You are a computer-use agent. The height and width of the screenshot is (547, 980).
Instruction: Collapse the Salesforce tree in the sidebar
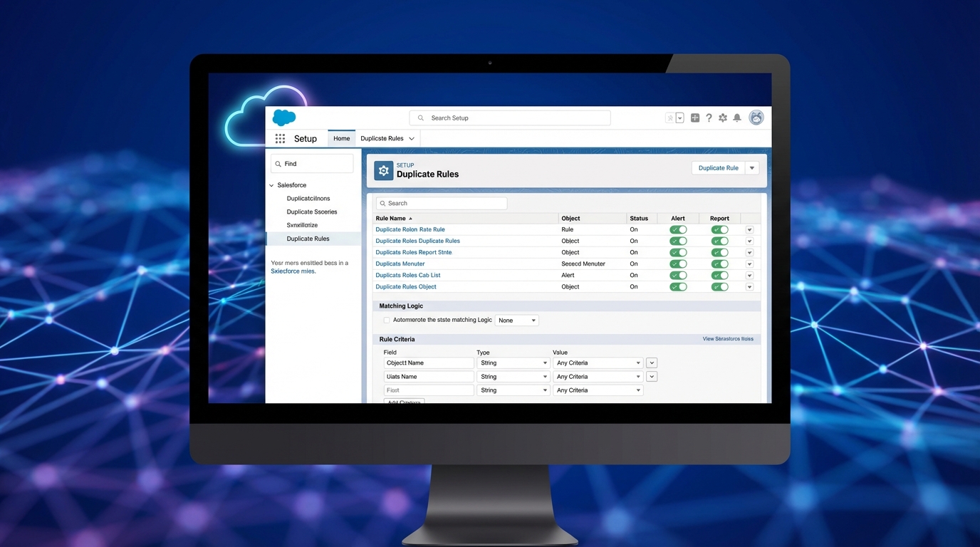(x=271, y=184)
